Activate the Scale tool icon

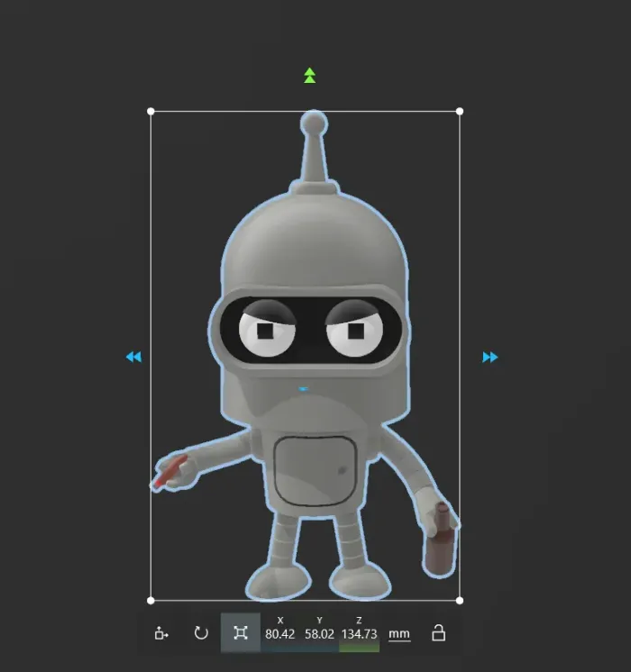point(240,633)
